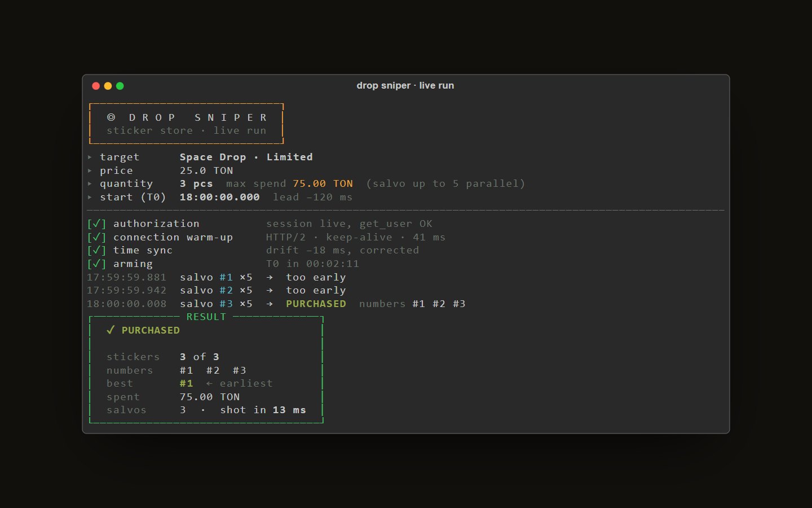Image resolution: width=812 pixels, height=508 pixels.
Task: Click "PURCHASED" inside the RESULT box
Action: click(x=151, y=330)
